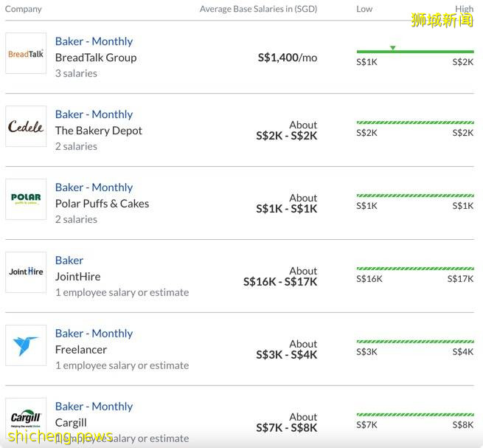Open Cargill Baker - Monthly link
The height and width of the screenshot is (448, 483).
tap(94, 407)
